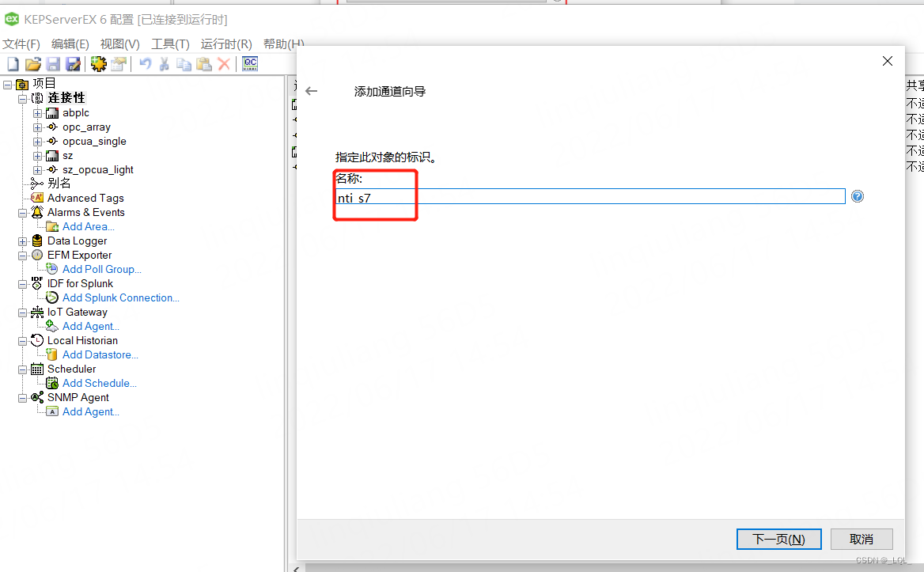This screenshot has width=924, height=572.
Task: Collapse the EFM Exporter node
Action: click(22, 256)
